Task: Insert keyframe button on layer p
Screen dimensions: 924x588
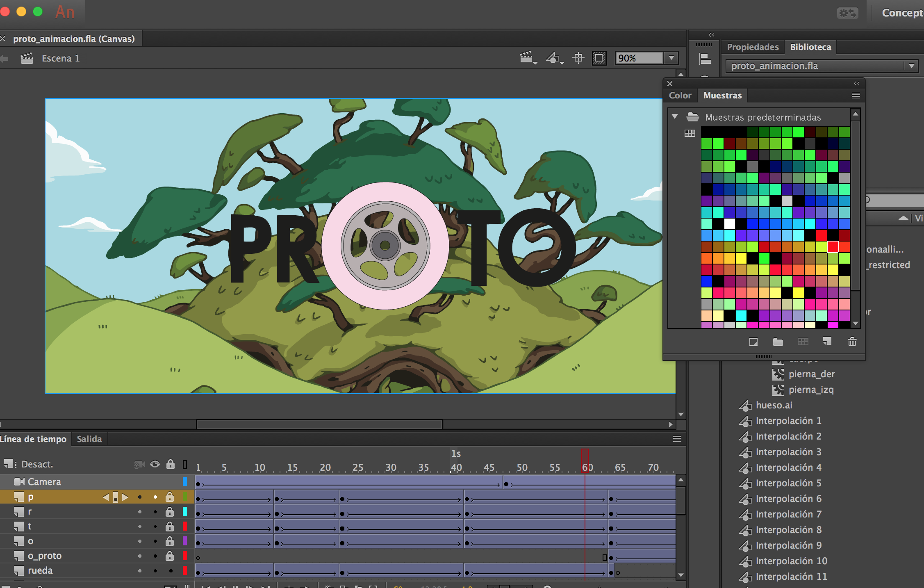Action: 116,497
